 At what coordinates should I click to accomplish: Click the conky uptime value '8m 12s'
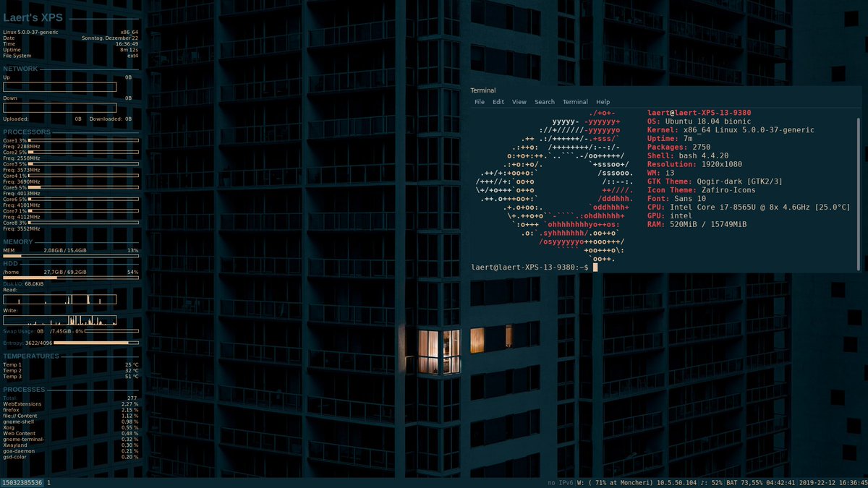(x=128, y=50)
